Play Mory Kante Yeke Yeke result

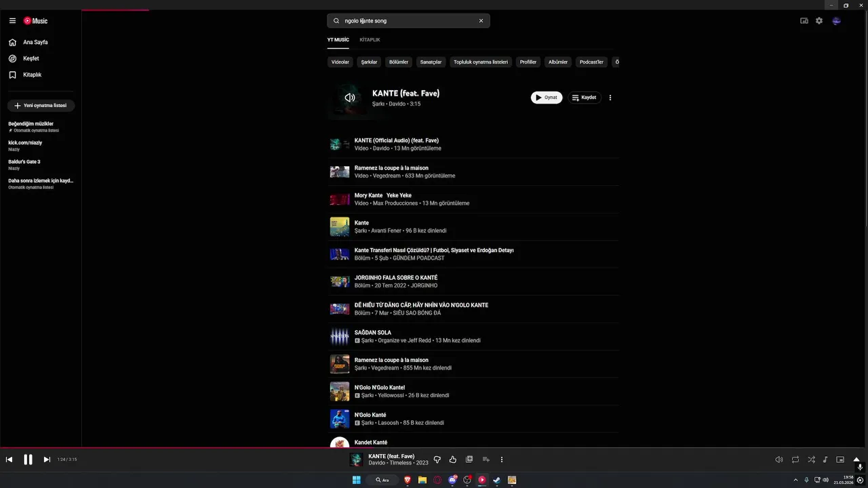pos(473,199)
